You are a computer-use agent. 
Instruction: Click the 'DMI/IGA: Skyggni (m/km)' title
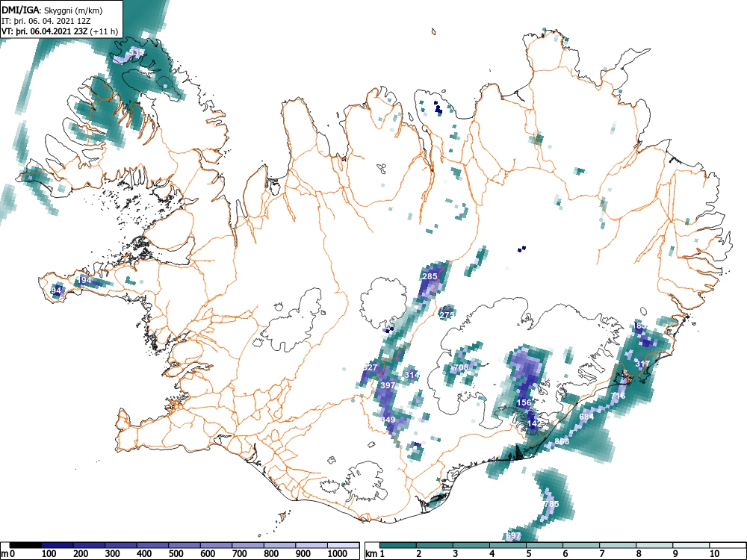click(52, 10)
